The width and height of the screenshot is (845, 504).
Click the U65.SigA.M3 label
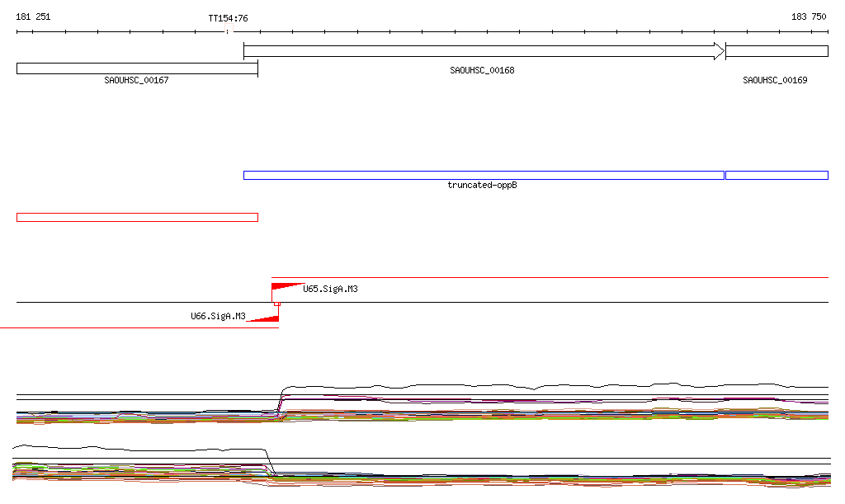tap(330, 290)
